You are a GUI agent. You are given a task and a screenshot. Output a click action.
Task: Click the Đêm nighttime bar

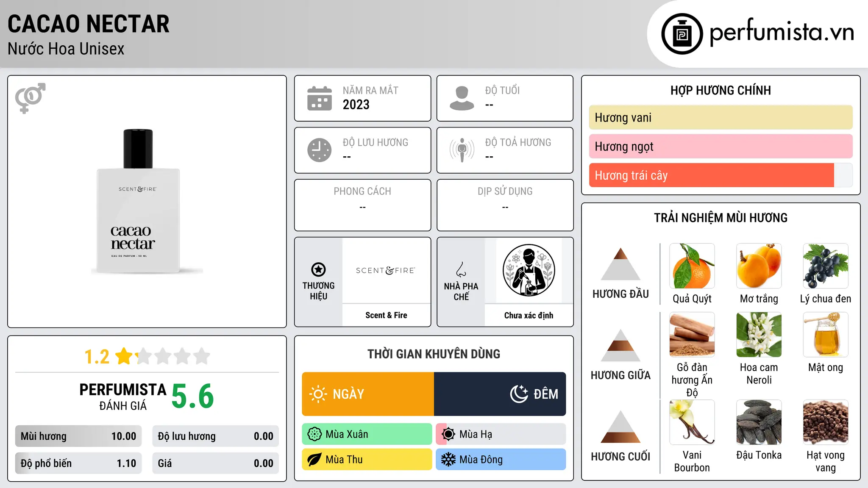pyautogui.click(x=500, y=394)
